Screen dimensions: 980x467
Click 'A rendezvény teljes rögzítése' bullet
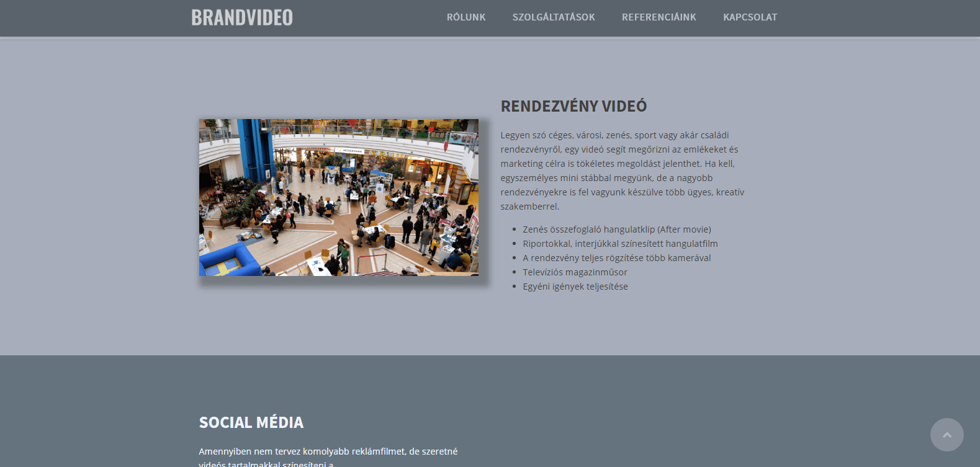(x=616, y=258)
